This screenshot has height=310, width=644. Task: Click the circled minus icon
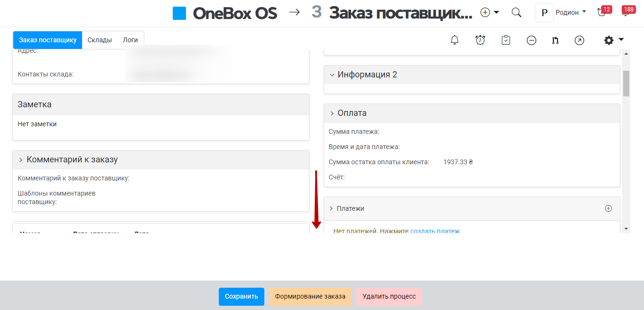pyautogui.click(x=532, y=40)
